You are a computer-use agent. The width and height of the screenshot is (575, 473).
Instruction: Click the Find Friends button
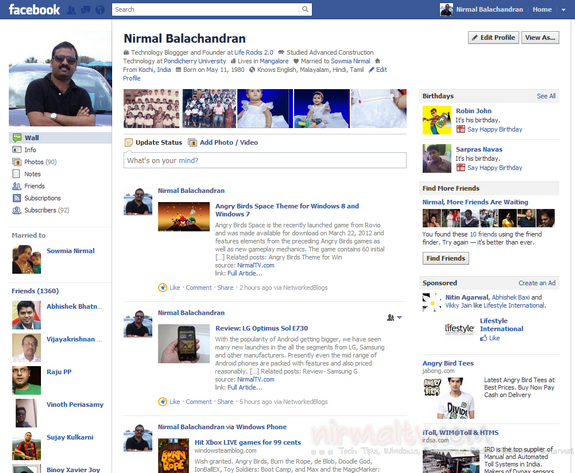(x=446, y=258)
